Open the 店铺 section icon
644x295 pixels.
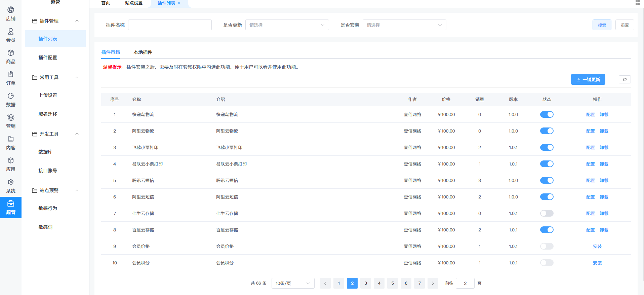click(x=11, y=10)
